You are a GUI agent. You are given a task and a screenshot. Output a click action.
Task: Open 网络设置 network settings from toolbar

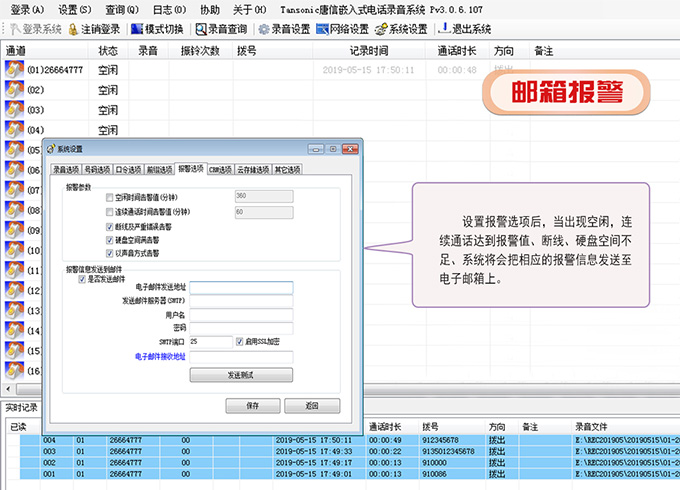[322, 29]
